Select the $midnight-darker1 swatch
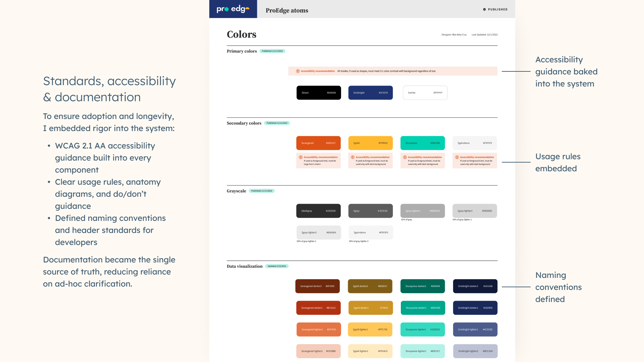The image size is (644, 362). coord(475,308)
